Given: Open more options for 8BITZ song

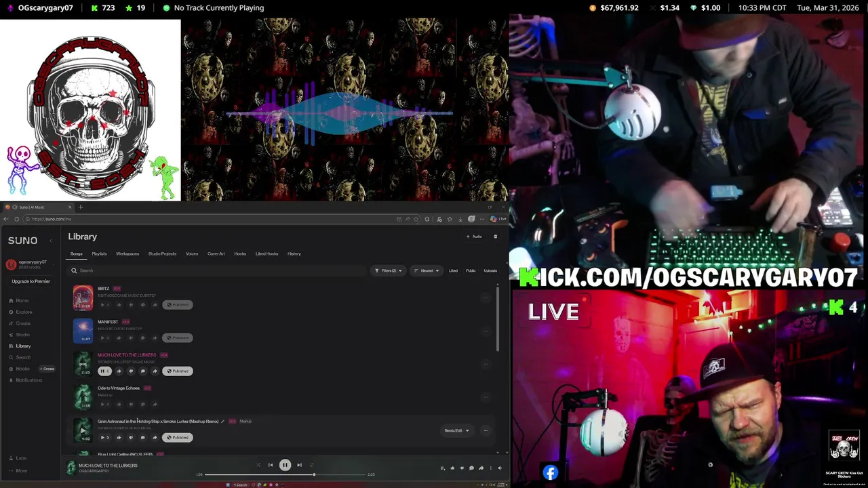Looking at the screenshot, I should (x=486, y=298).
